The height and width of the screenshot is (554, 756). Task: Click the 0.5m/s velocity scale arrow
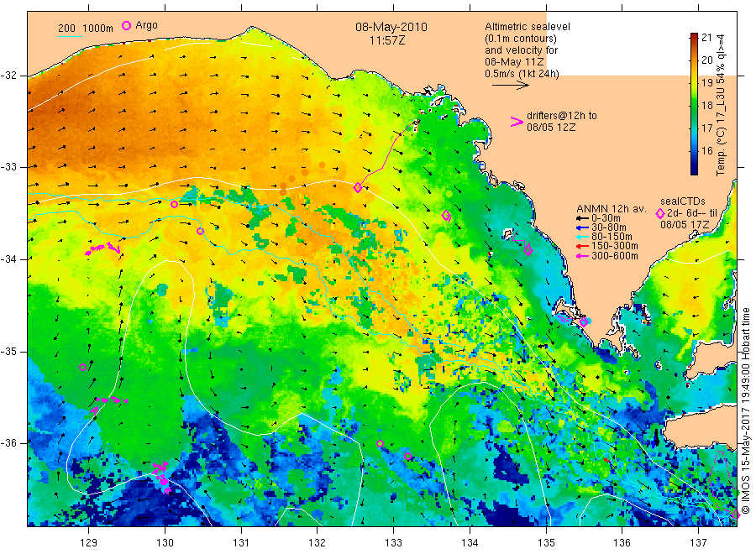[510, 86]
